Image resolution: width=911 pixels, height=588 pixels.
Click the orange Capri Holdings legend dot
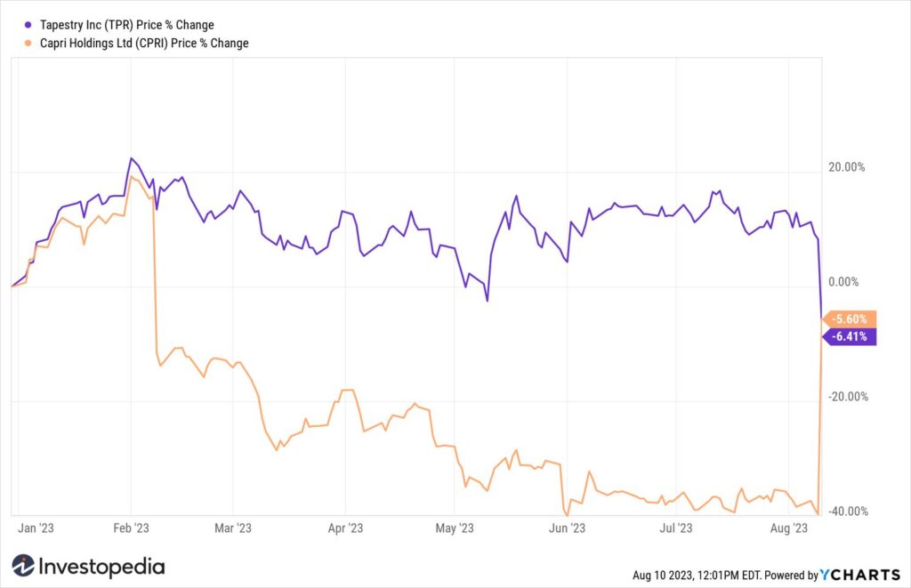click(x=28, y=43)
